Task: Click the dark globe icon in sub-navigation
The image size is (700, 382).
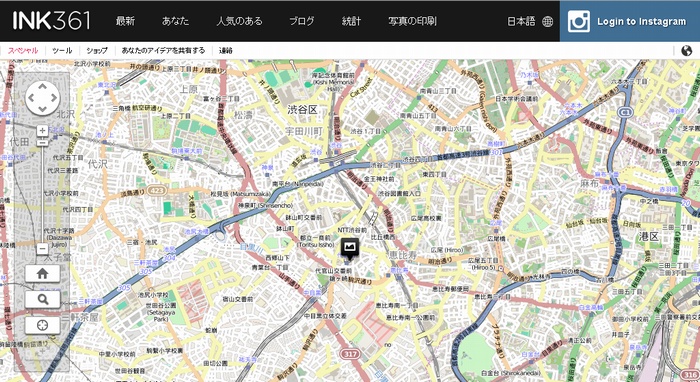Action: 687,51
